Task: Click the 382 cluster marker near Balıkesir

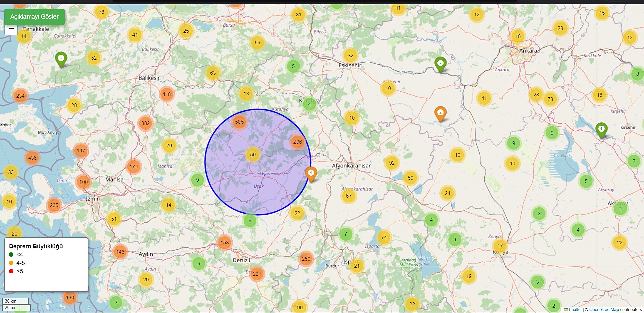Action: point(145,123)
